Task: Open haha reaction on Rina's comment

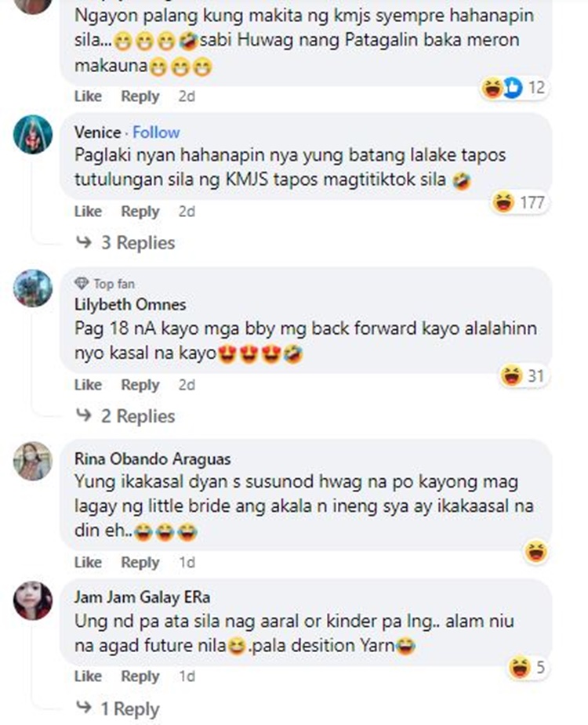Action: [536, 552]
